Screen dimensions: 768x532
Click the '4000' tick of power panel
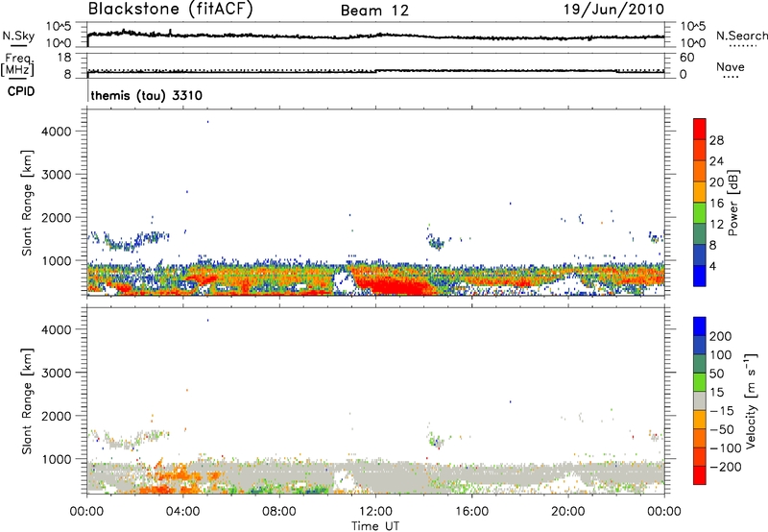57,132
